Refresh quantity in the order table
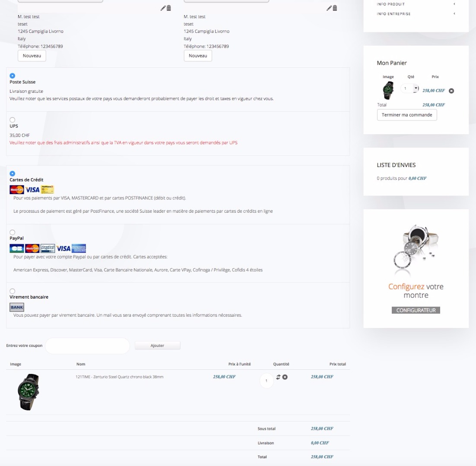The width and height of the screenshot is (476, 466). tap(278, 377)
